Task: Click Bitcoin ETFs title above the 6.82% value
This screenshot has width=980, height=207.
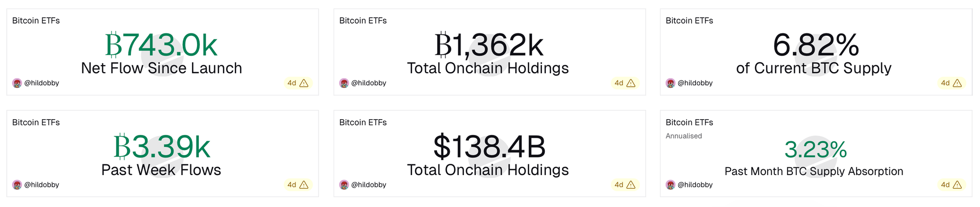Action: point(689,21)
